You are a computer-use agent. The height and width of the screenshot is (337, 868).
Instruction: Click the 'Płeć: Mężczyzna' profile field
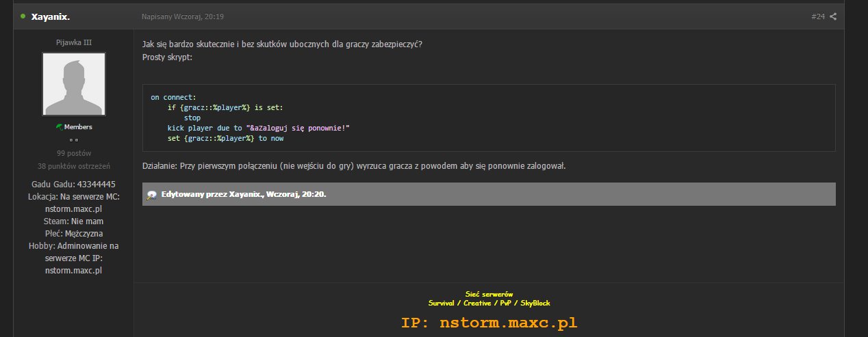coord(73,234)
